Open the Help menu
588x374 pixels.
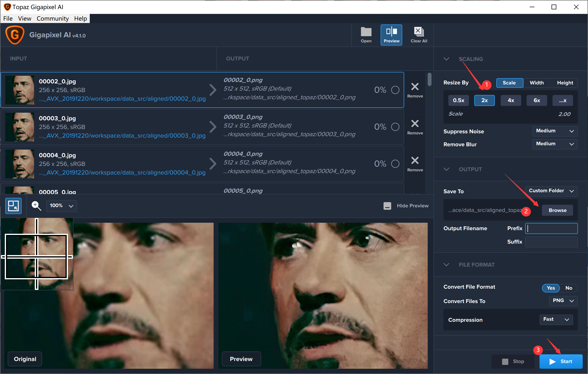pos(80,18)
